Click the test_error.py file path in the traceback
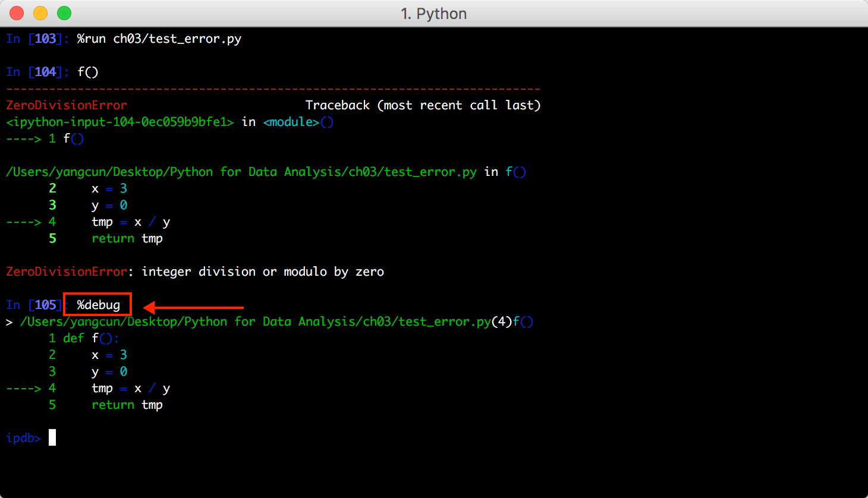 pos(238,171)
